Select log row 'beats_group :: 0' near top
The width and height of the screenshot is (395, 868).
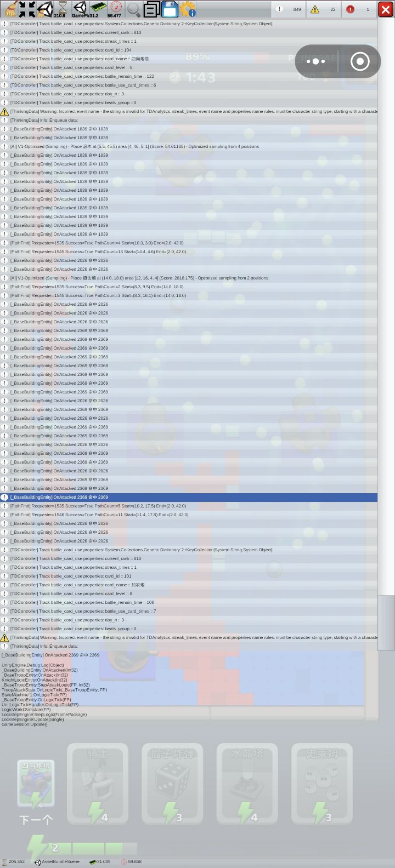tap(189, 102)
